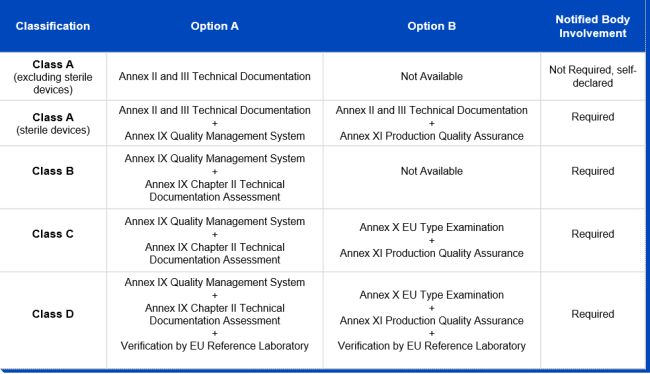650x374 pixels.
Task: Select the Class A excluding sterile devices cell
Action: 53,77
